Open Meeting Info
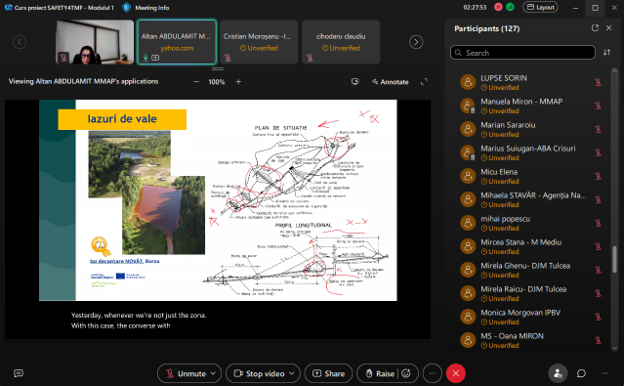 pyautogui.click(x=146, y=8)
